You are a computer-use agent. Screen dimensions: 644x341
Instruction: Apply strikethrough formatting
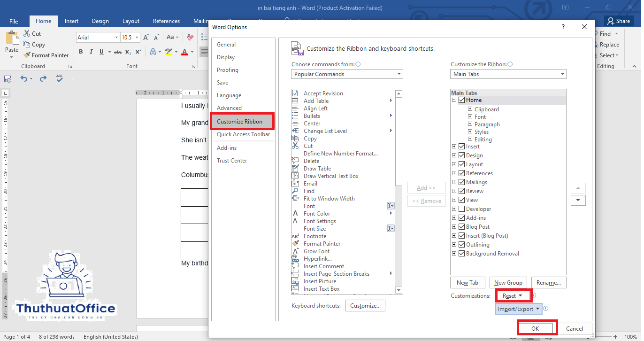[x=118, y=52]
